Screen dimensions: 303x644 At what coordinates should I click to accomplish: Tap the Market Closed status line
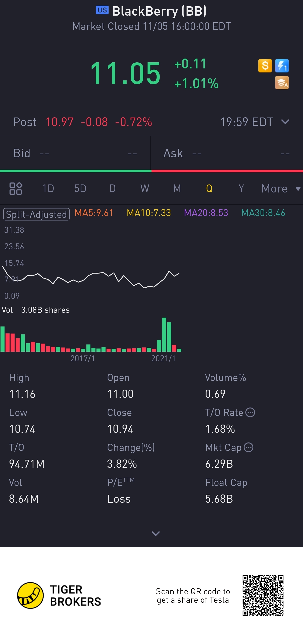[x=151, y=27]
